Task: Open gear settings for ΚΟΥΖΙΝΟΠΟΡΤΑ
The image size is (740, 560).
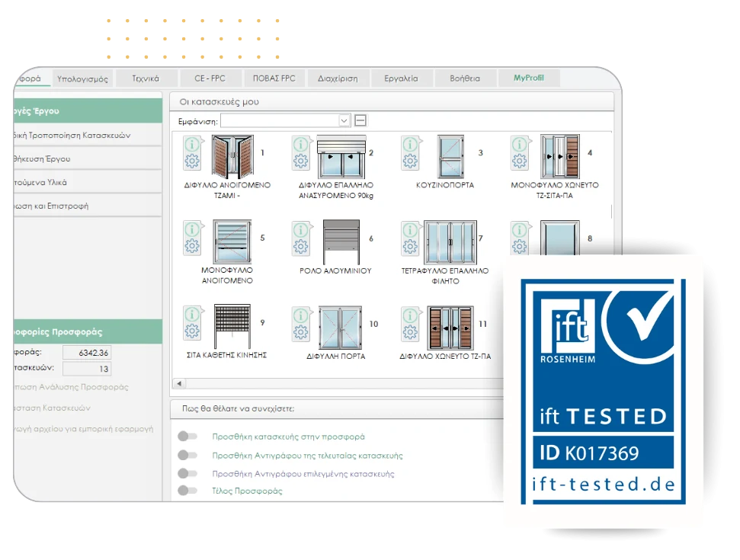Action: (x=410, y=162)
